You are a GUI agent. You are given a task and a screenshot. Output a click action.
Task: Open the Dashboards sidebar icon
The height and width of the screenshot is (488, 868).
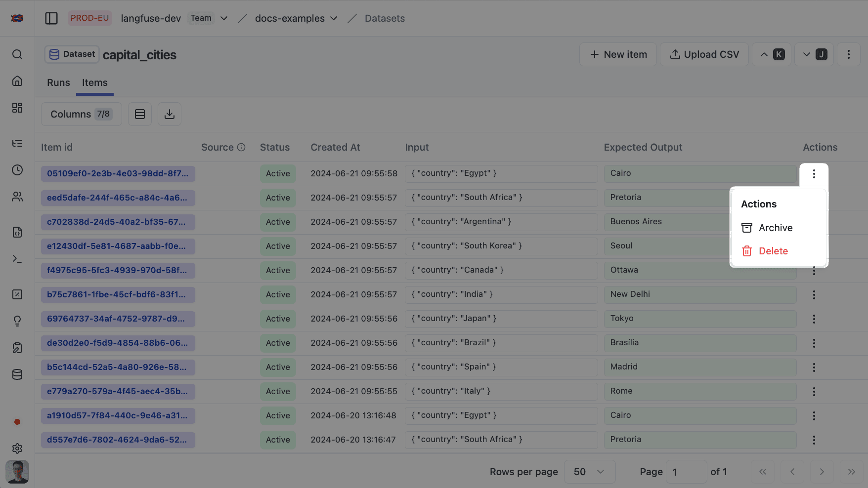(x=17, y=107)
